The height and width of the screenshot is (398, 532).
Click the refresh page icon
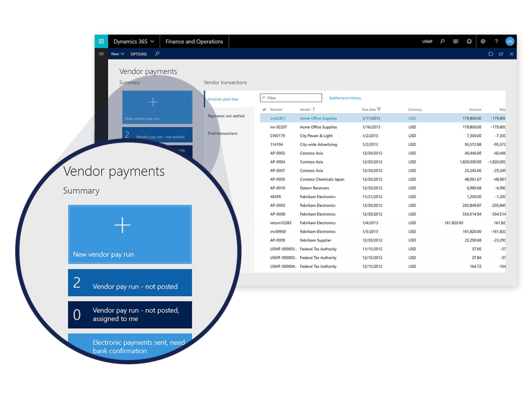tap(490, 54)
